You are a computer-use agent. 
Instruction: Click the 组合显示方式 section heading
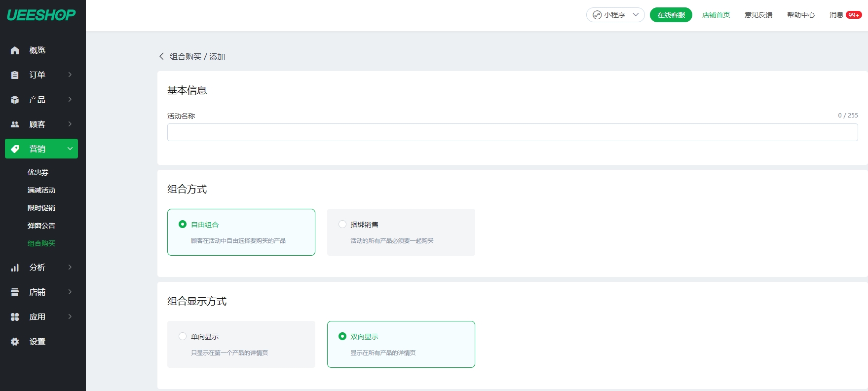click(x=197, y=301)
